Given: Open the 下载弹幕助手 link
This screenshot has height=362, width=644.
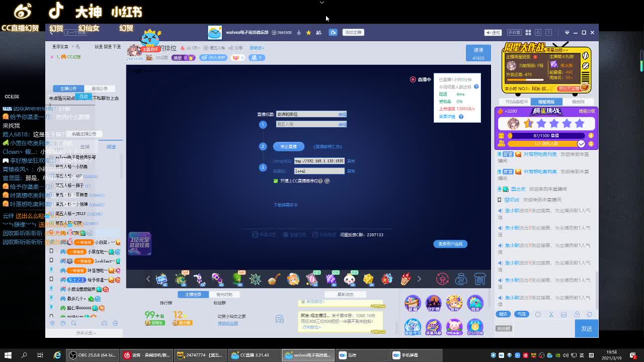Looking at the screenshot, I should tap(285, 205).
